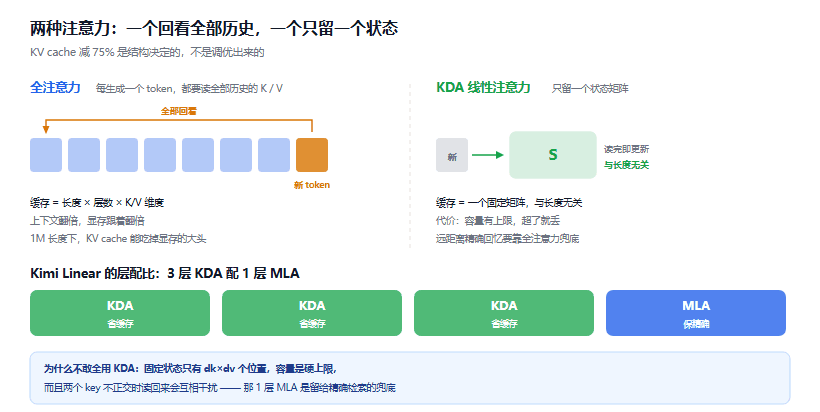820x412 pixels.
Task: Select the second green KDA card
Action: pyautogui.click(x=312, y=313)
